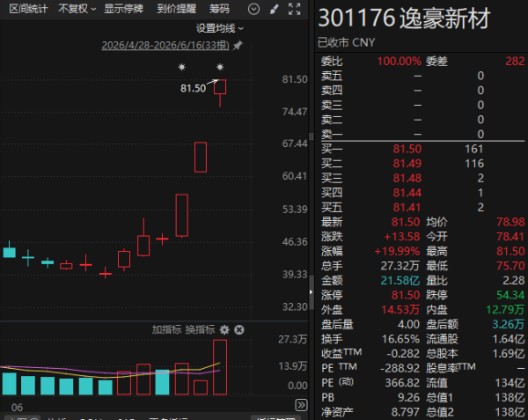Expand the 设置均线 moving average dropdown
Viewport: 528px width, 420px height.
coord(219,29)
